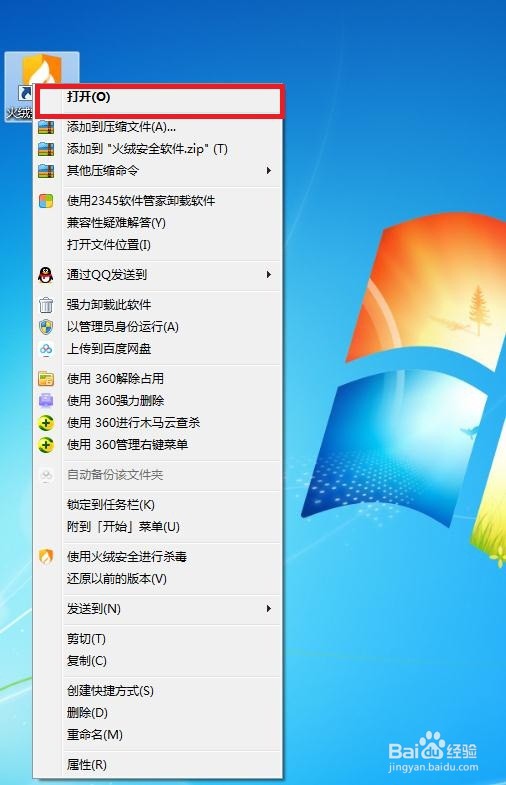Choose 打开文件位置(I)
This screenshot has height=785, width=506.
coord(158,245)
